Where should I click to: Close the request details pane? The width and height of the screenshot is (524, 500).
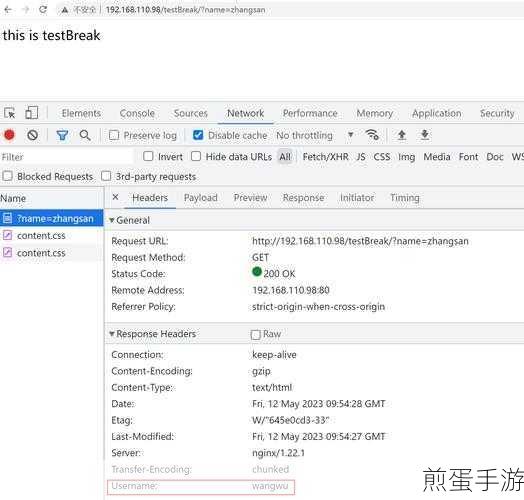tap(115, 197)
